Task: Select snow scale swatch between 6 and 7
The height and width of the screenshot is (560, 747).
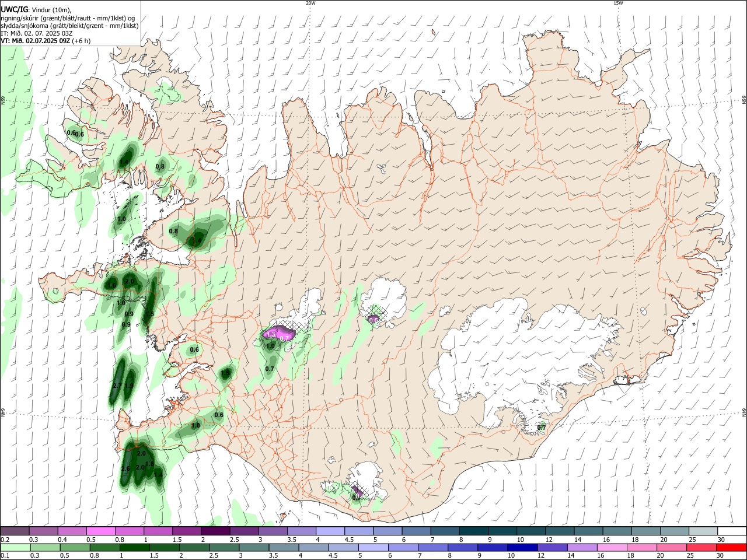Action: (x=416, y=531)
